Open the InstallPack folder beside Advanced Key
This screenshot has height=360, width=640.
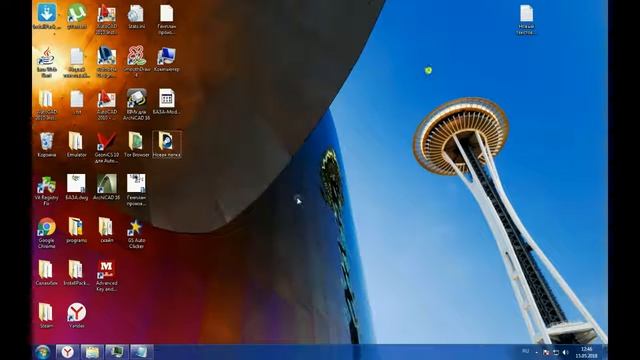tap(76, 273)
